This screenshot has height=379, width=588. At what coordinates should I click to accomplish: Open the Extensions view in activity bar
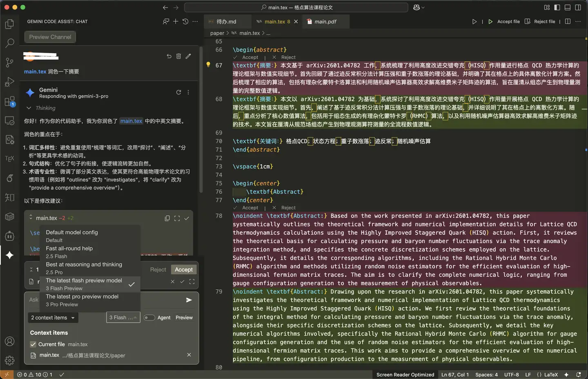(x=9, y=101)
